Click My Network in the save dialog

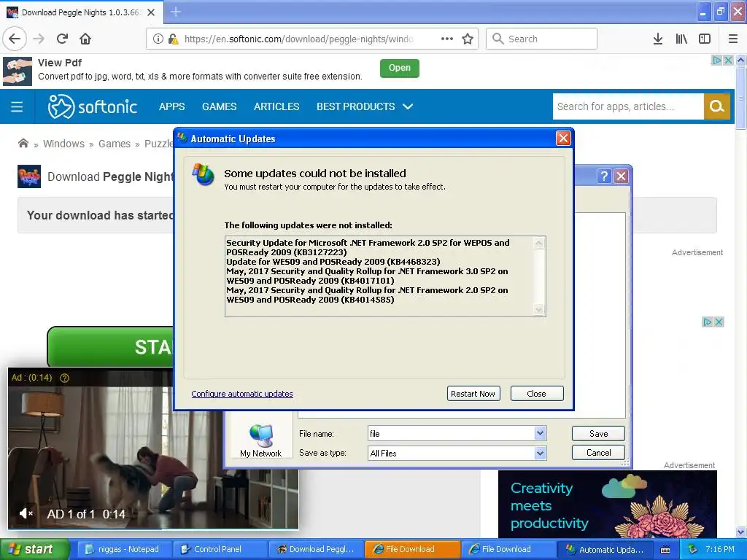260,440
